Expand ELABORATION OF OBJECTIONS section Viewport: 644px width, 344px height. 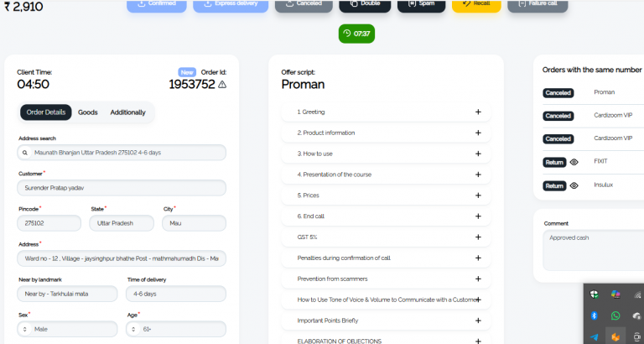tap(386, 340)
